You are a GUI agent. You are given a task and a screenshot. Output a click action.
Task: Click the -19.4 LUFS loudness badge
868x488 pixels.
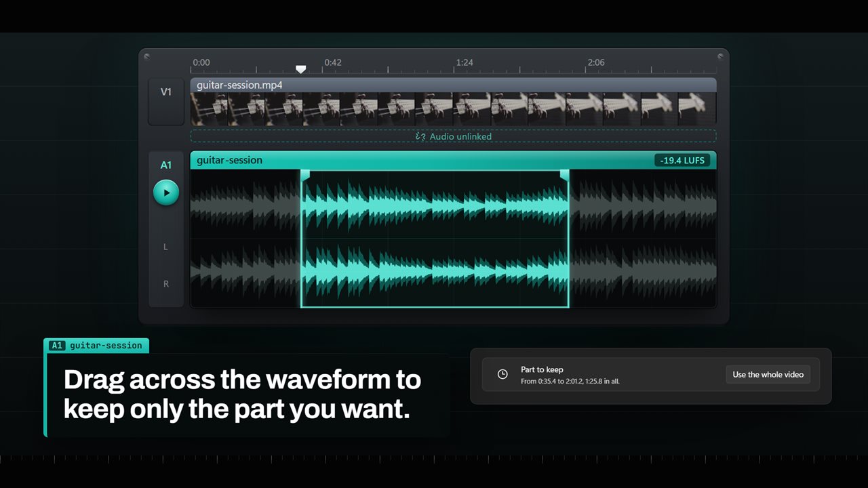click(683, 161)
